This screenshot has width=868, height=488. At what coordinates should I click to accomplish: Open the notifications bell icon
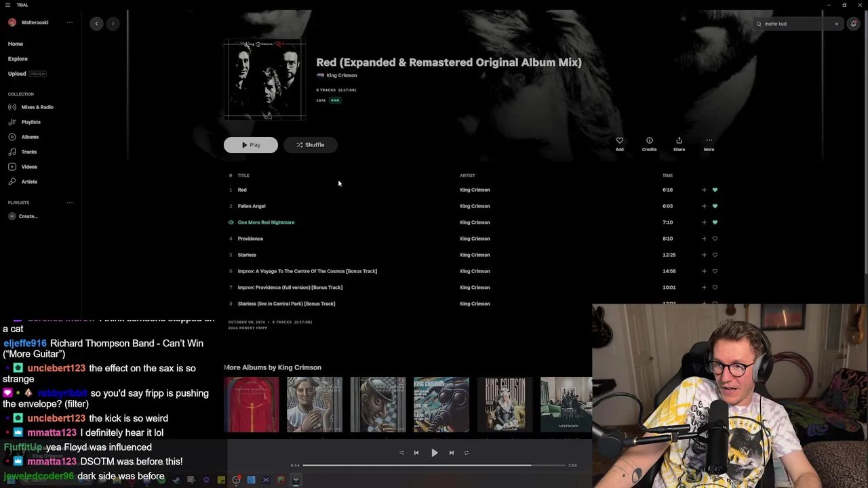pyautogui.click(x=853, y=24)
